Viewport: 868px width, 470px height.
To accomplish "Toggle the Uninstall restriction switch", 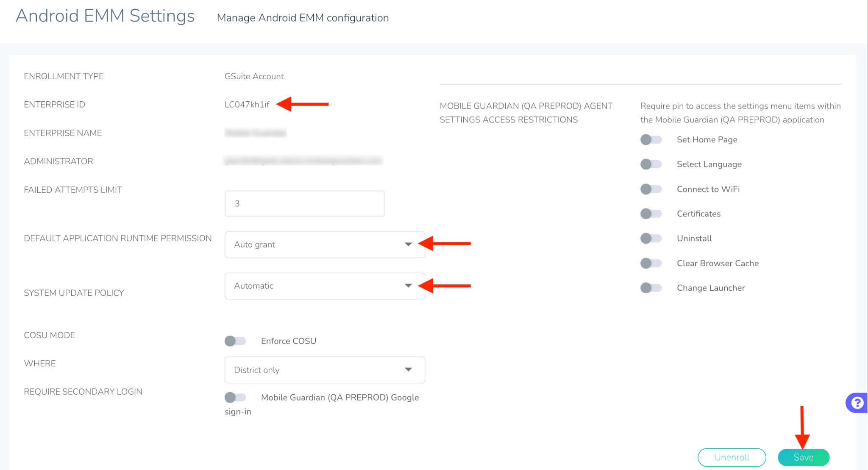I will 651,238.
